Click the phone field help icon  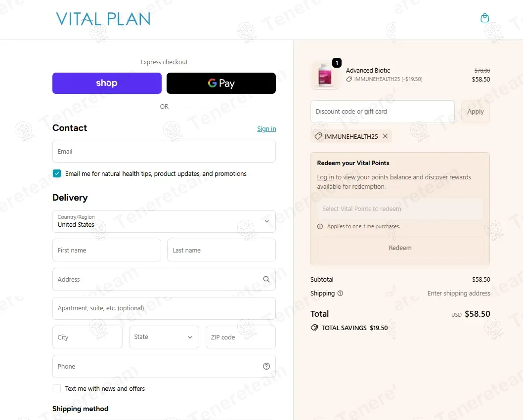[266, 366]
